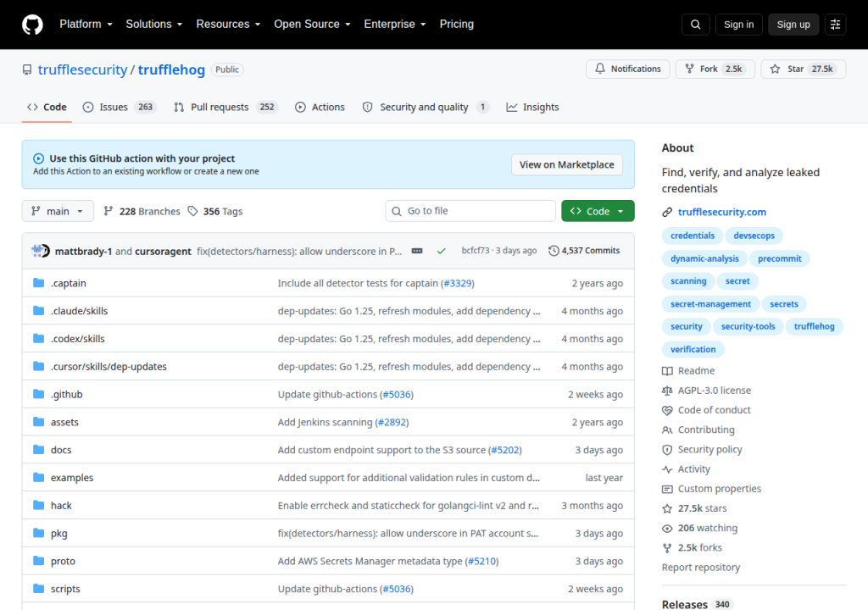Screen dimensions: 868x610
Task: Click the precommit topic tag
Action: (780, 258)
